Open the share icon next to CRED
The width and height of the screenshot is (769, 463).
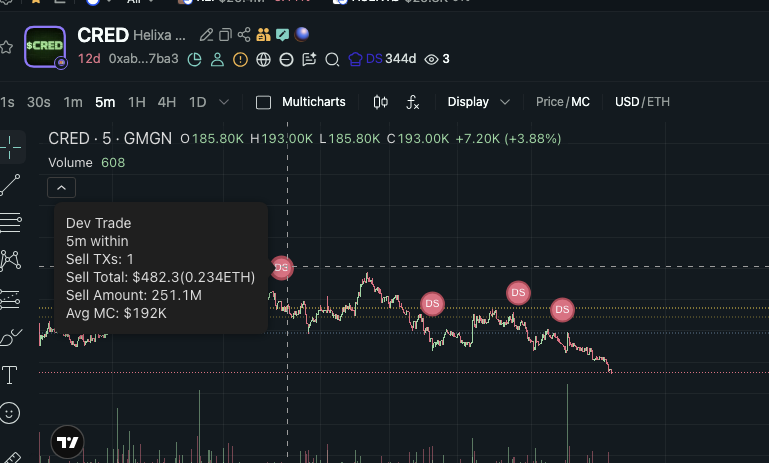[x=244, y=35]
